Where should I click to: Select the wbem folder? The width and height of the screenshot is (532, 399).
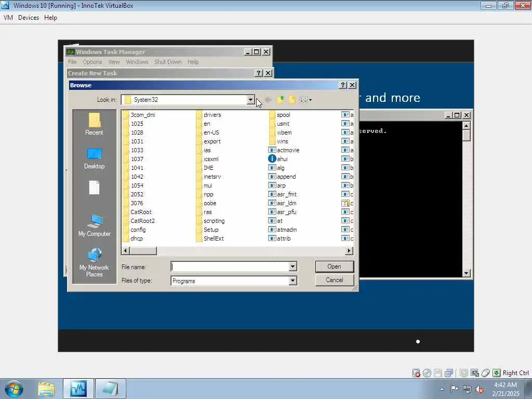coord(280,132)
